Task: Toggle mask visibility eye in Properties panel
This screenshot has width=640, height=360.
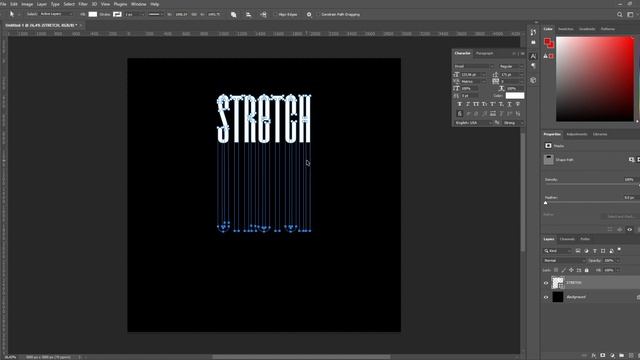Action: point(630,229)
